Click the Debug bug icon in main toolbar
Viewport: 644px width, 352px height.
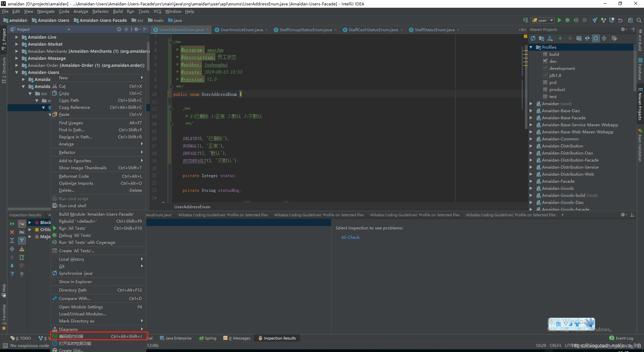pyautogui.click(x=568, y=20)
